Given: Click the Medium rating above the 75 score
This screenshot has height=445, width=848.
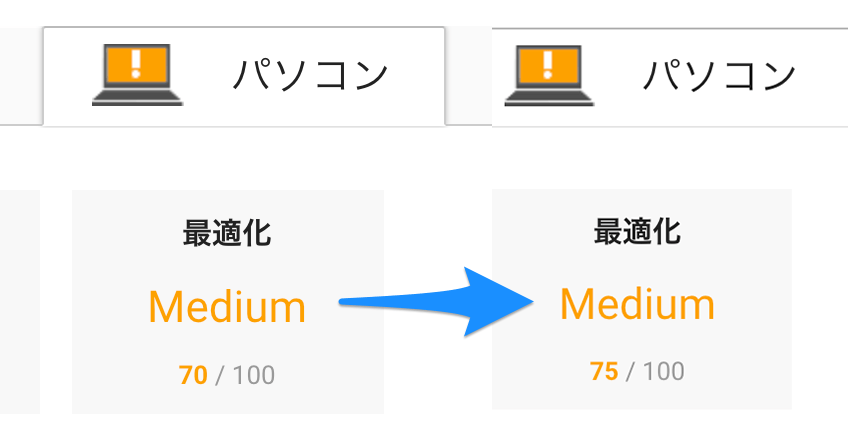Looking at the screenshot, I should (638, 303).
